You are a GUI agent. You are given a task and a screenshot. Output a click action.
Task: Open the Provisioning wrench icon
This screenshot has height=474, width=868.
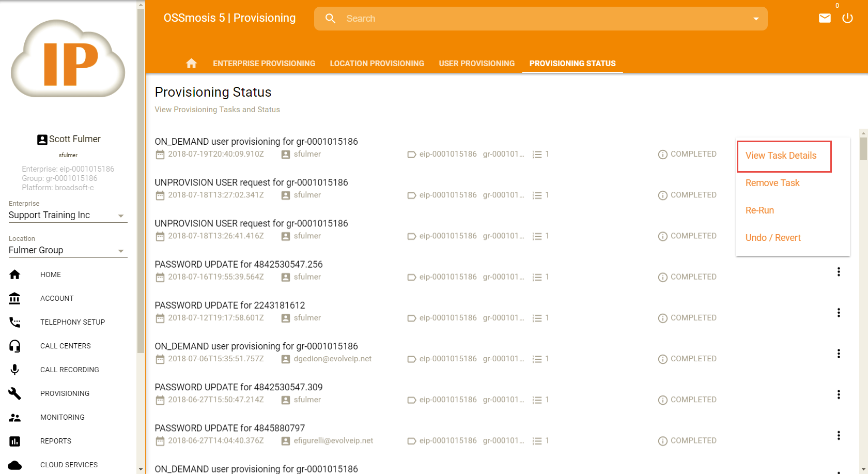[15, 393]
